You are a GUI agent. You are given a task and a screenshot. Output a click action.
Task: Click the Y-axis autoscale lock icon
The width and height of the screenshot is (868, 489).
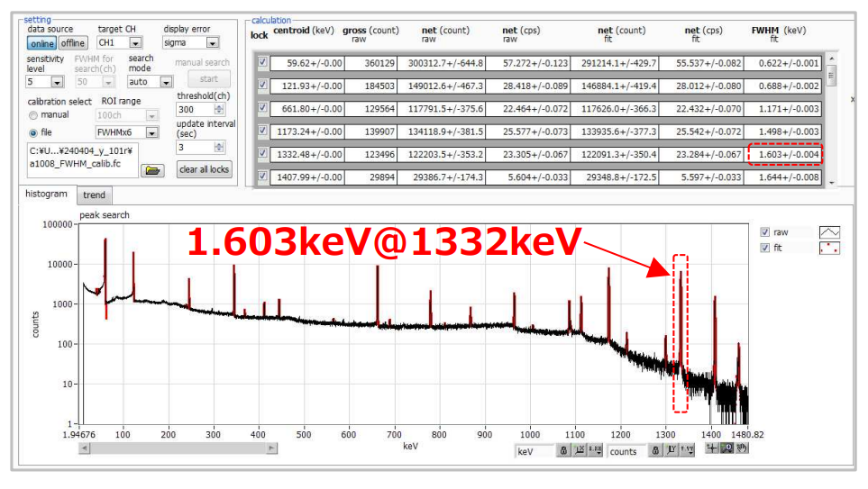click(655, 451)
